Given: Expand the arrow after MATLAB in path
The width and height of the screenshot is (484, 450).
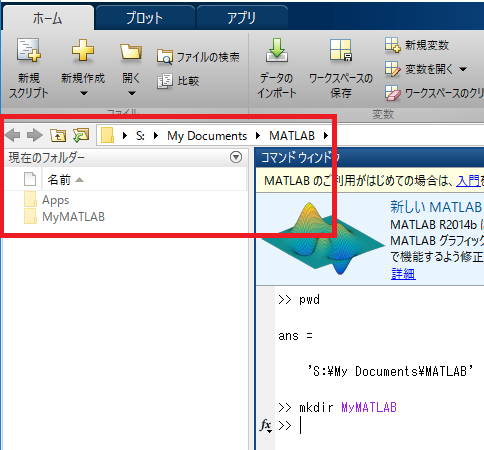Looking at the screenshot, I should (x=326, y=136).
